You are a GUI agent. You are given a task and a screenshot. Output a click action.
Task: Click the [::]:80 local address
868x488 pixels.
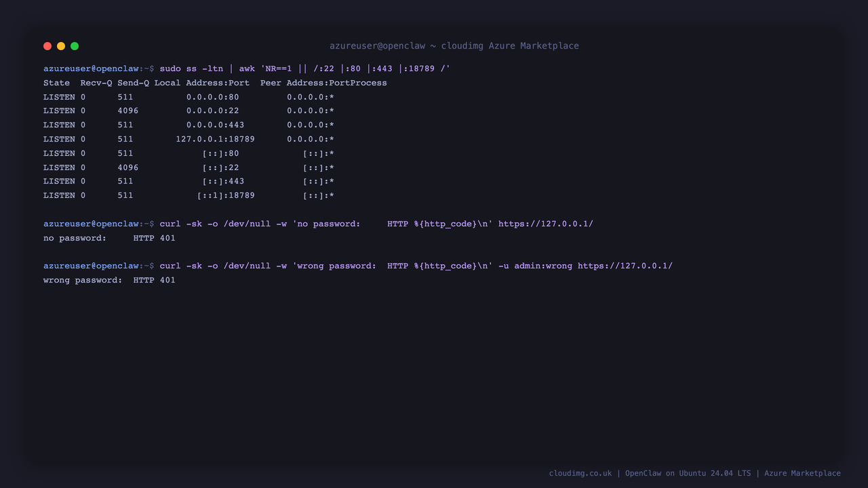tap(221, 153)
